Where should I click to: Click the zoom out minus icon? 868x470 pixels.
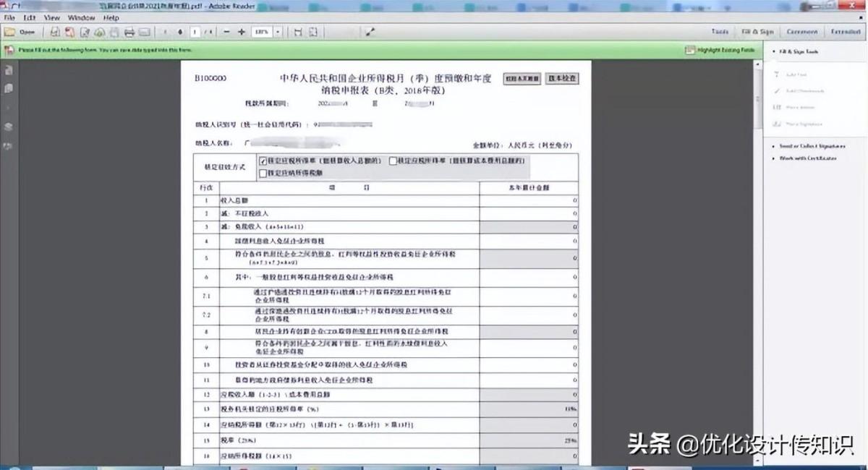[226, 32]
